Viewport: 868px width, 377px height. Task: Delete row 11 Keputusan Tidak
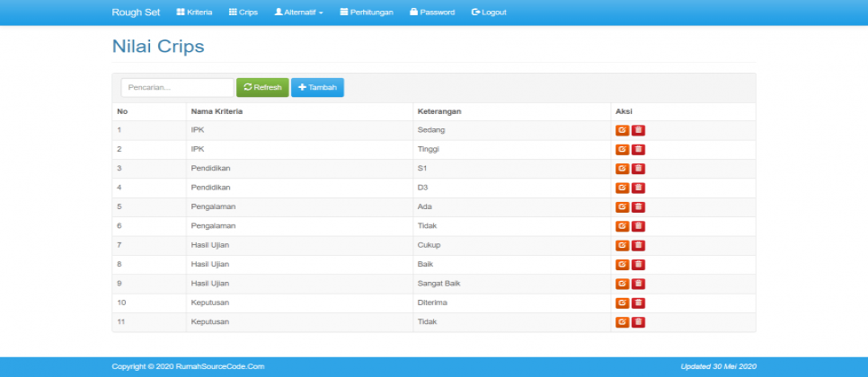638,322
